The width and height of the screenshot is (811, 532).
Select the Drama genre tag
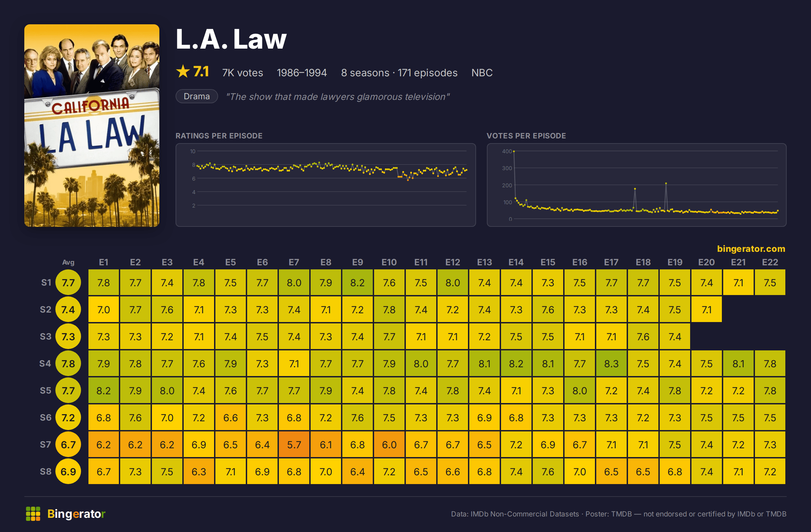coord(197,97)
